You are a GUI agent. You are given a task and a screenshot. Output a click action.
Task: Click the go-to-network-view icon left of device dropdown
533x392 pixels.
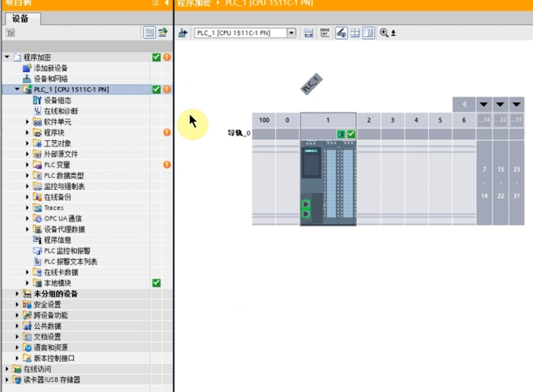click(183, 33)
